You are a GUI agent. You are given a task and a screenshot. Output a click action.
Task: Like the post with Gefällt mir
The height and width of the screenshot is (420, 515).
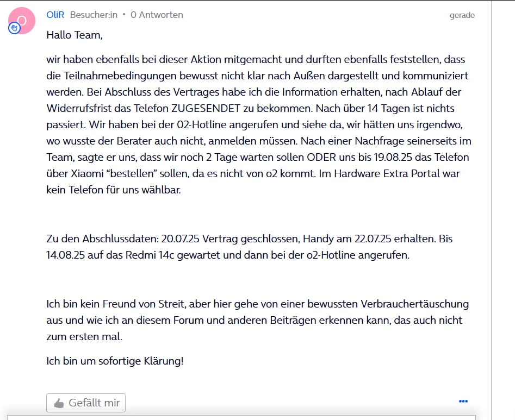pos(86,403)
